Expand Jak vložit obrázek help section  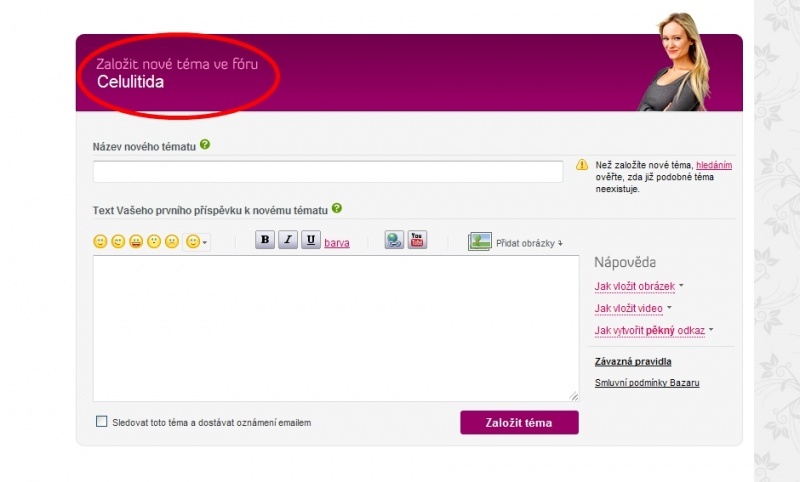pyautogui.click(x=639, y=286)
